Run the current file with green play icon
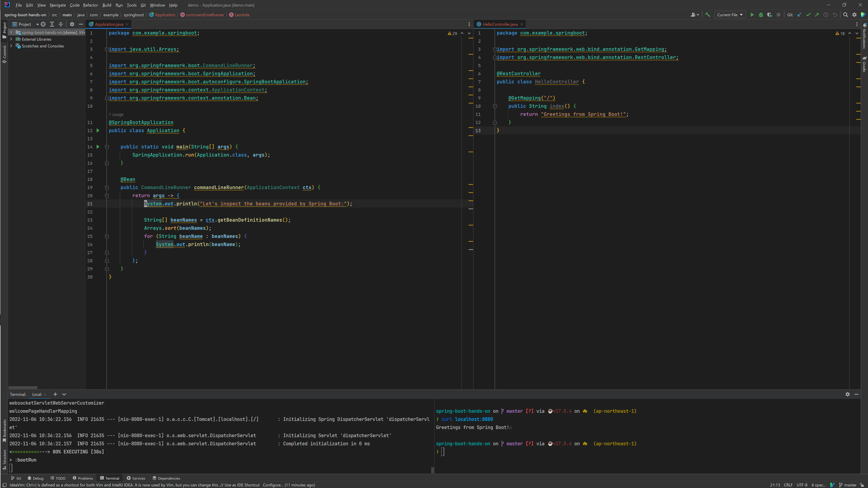The width and height of the screenshot is (868, 488). click(752, 14)
